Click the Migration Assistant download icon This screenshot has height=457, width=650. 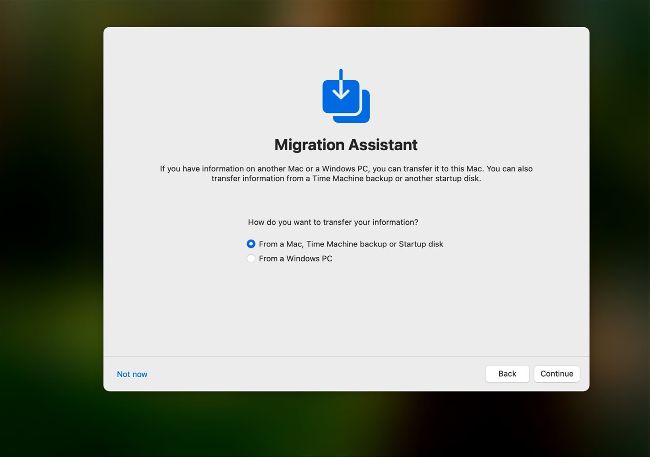[x=345, y=96]
